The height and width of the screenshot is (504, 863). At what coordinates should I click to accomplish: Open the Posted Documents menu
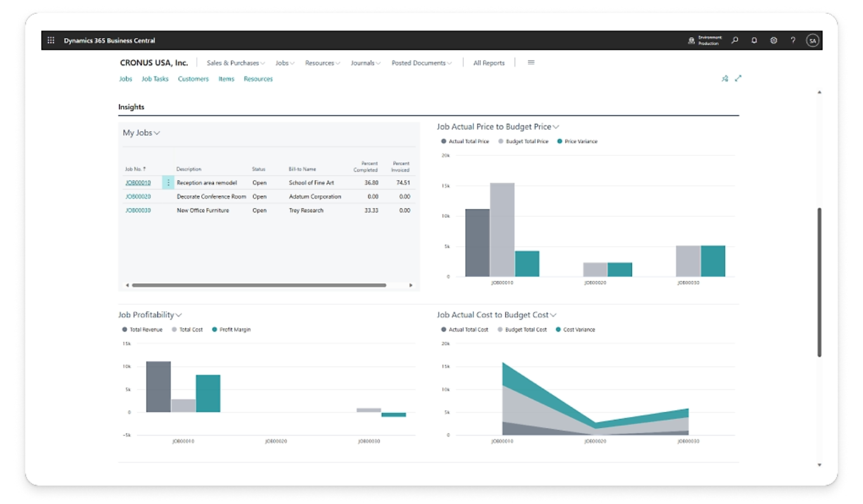click(421, 63)
